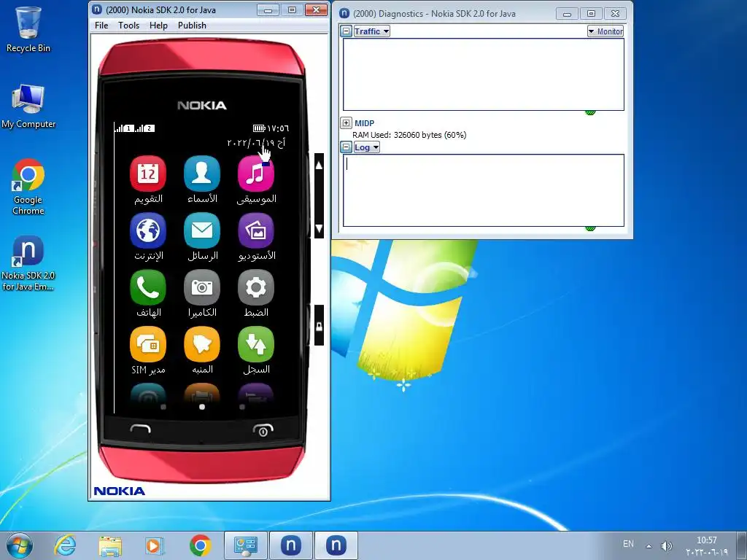The width and height of the screenshot is (747, 560).
Task: Tap the center page indicator dot
Action: [202, 407]
